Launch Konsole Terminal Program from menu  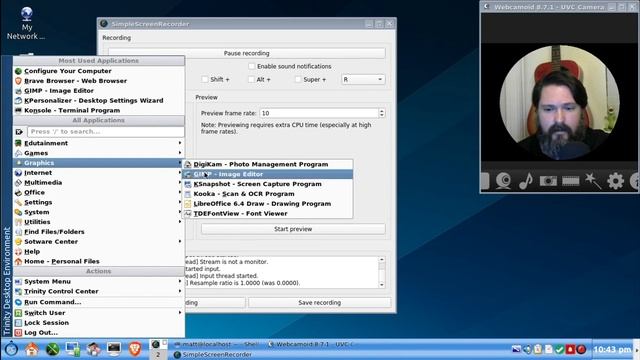pyautogui.click(x=99, y=110)
